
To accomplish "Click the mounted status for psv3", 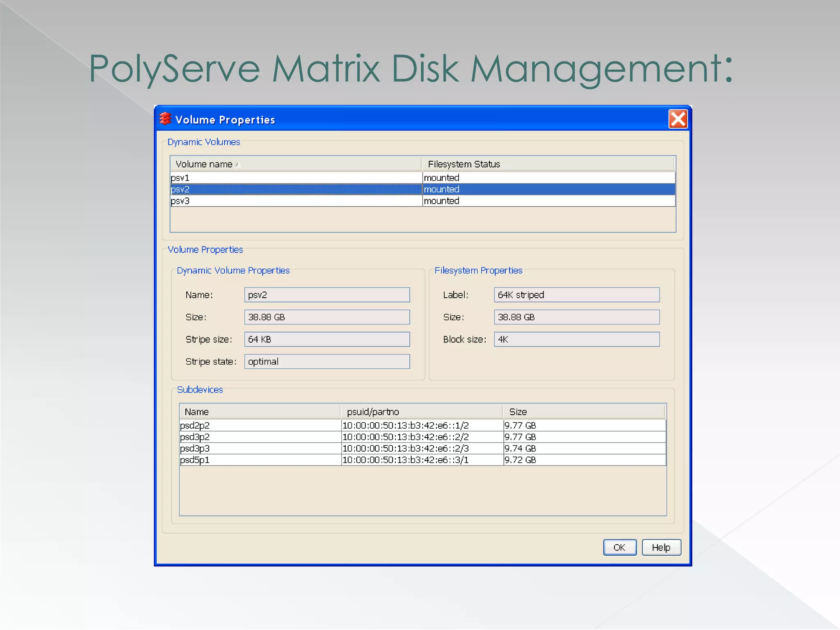I will [x=549, y=201].
